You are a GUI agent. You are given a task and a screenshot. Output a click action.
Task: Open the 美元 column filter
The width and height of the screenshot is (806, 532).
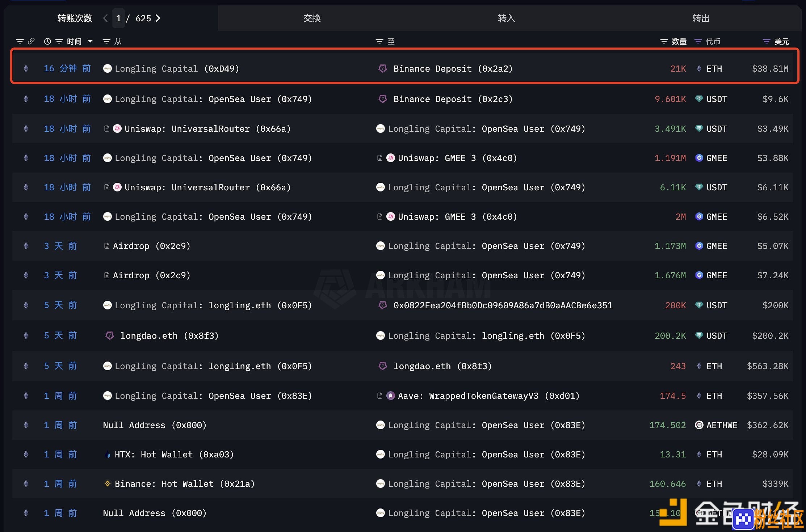(767, 41)
